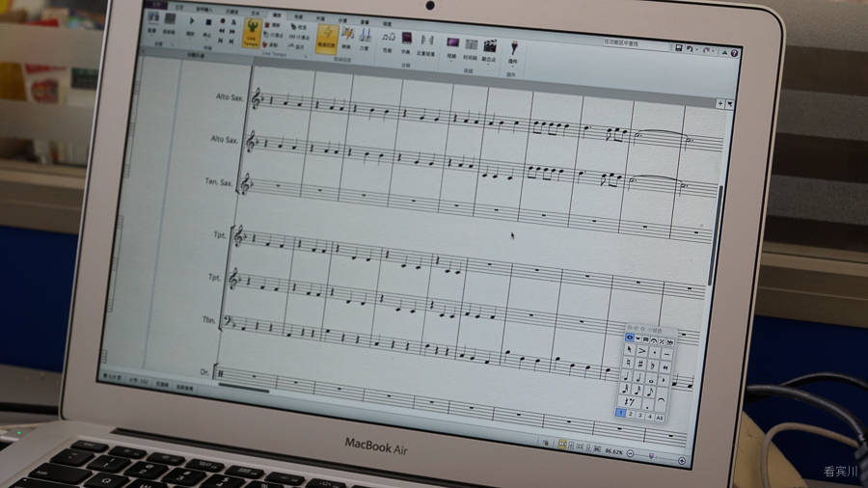This screenshot has width=868, height=488.
Task: Click the tab icon beside the plus button
Action: click(730, 104)
